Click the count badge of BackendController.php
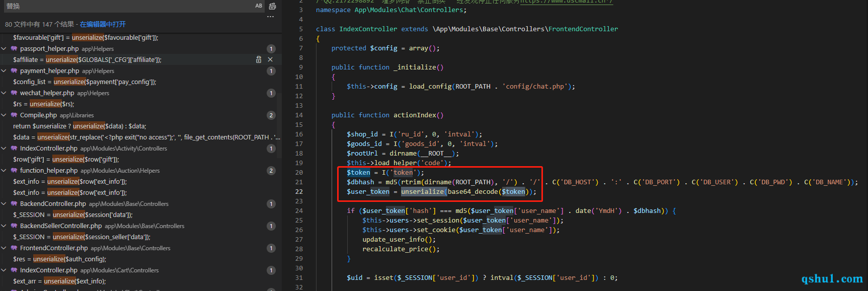868x291 pixels. coord(271,204)
